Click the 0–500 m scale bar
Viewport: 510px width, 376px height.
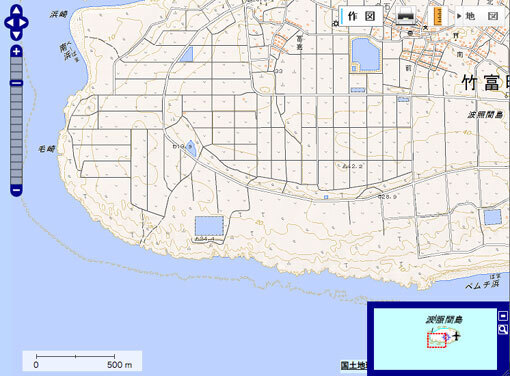click(82, 361)
